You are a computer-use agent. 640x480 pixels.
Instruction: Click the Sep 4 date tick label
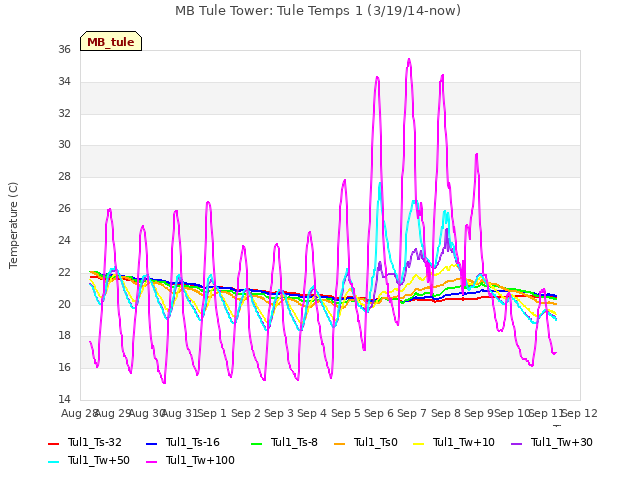[312, 413]
